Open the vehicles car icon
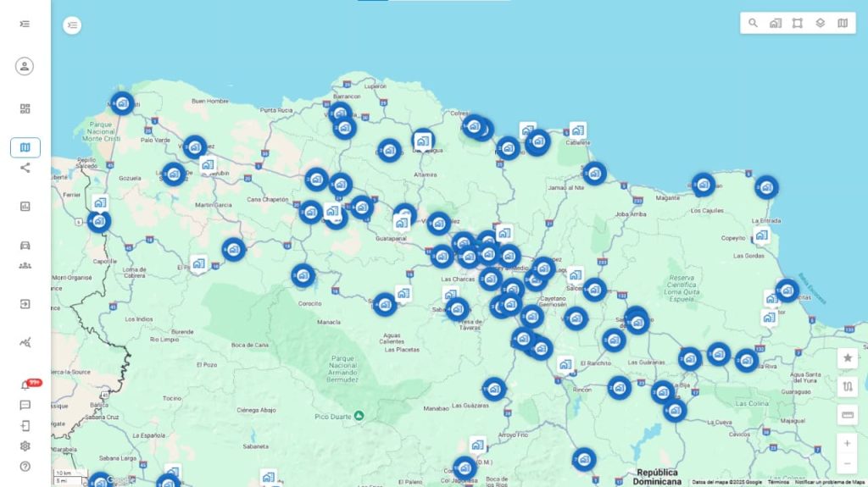Viewport: 868px width, 487px height. 25,245
